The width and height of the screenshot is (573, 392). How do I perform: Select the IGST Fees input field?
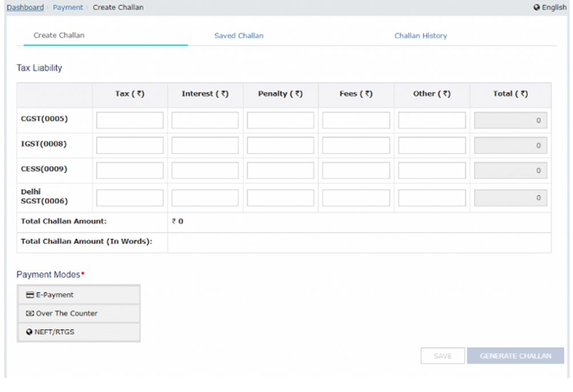tap(356, 146)
